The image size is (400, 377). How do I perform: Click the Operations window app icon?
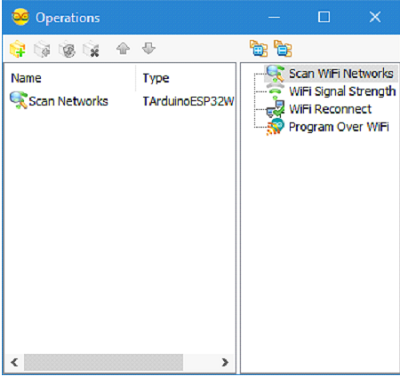[x=20, y=17]
